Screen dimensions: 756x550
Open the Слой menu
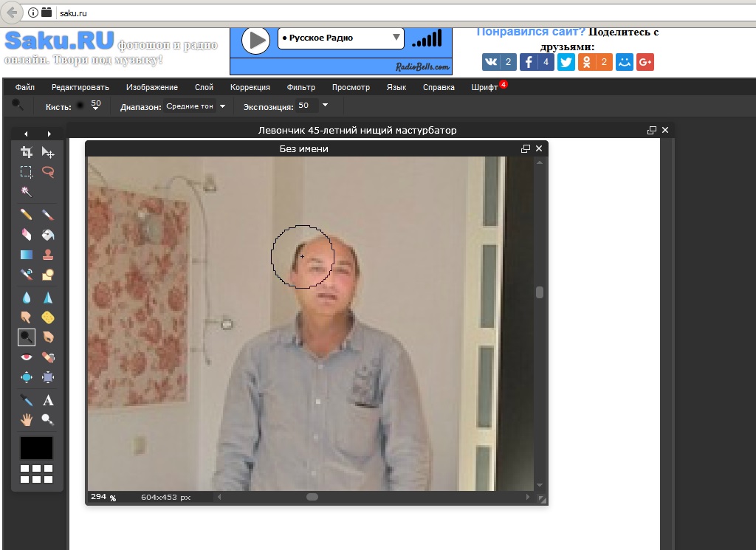(204, 87)
